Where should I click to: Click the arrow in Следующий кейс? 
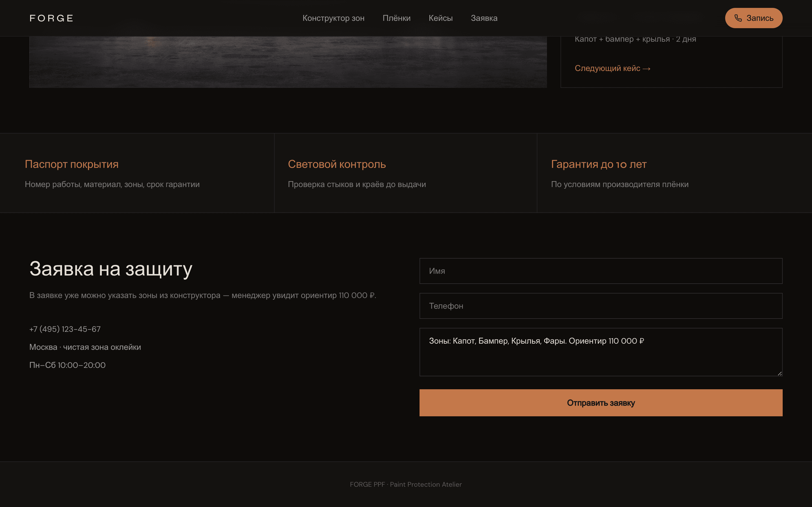coord(646,69)
